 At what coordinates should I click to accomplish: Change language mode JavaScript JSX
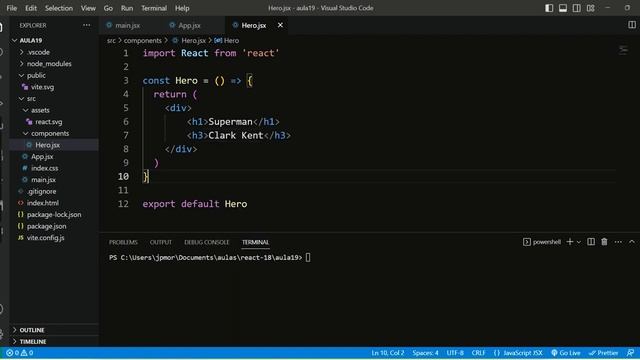tap(518, 353)
